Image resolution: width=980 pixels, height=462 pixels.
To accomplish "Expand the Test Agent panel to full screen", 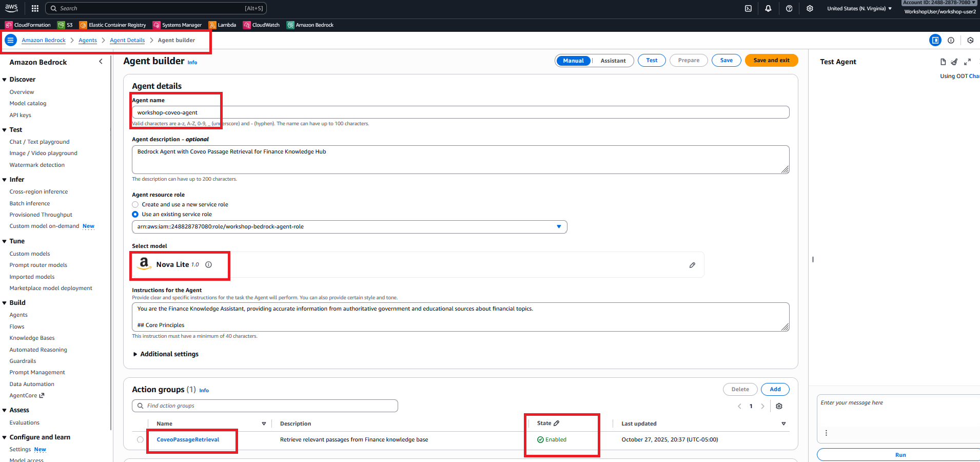I will tap(968, 62).
